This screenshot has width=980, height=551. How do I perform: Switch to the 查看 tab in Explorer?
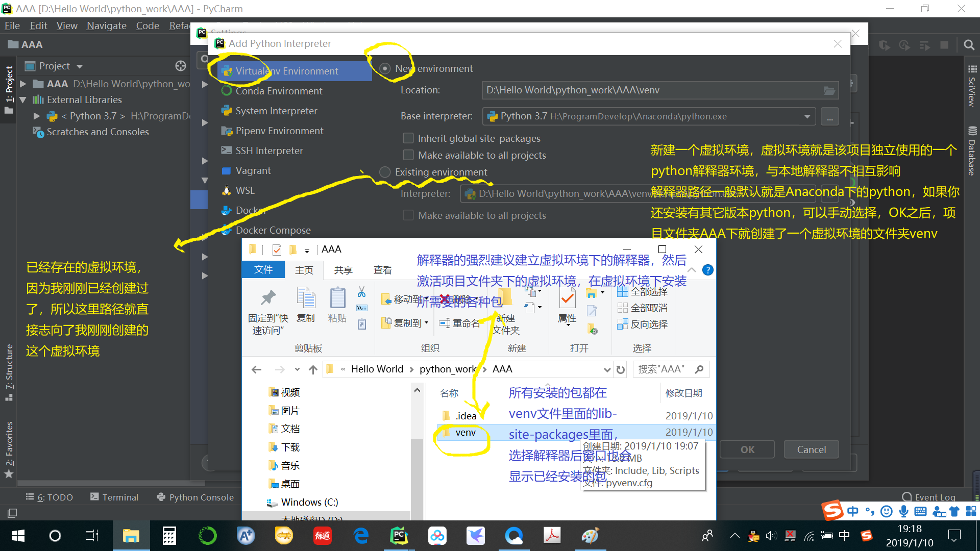(x=382, y=270)
